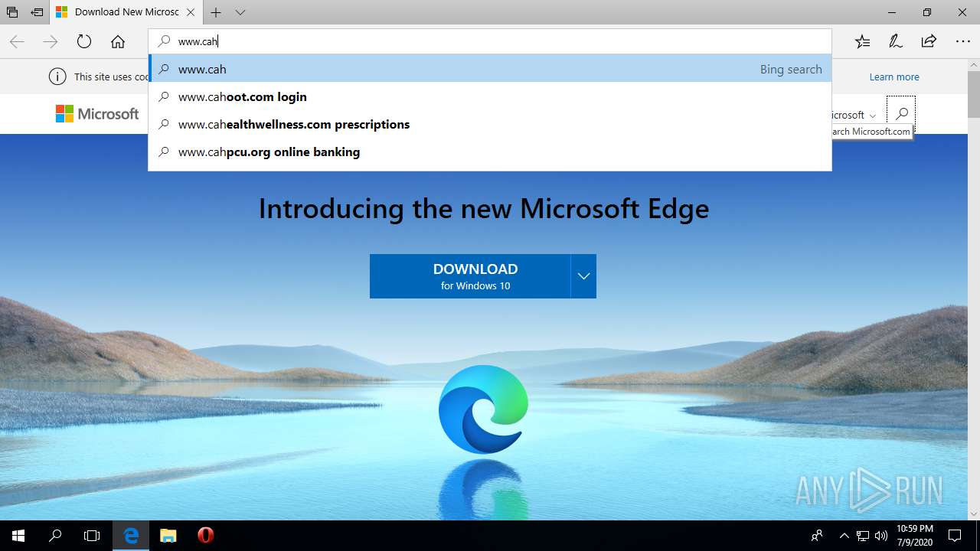
Task: Open Action Center notifications icon
Action: click(x=955, y=536)
